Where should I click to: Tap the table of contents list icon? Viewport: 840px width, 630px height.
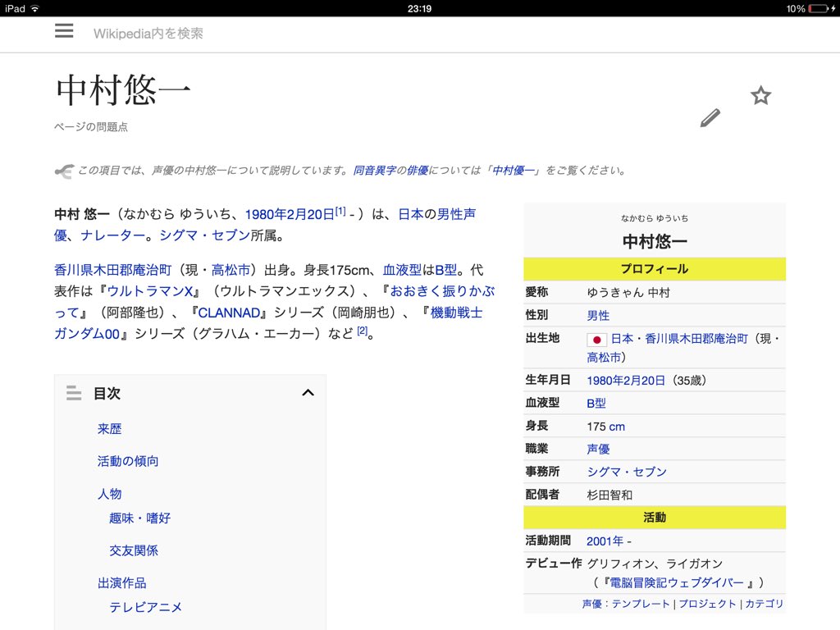[74, 393]
